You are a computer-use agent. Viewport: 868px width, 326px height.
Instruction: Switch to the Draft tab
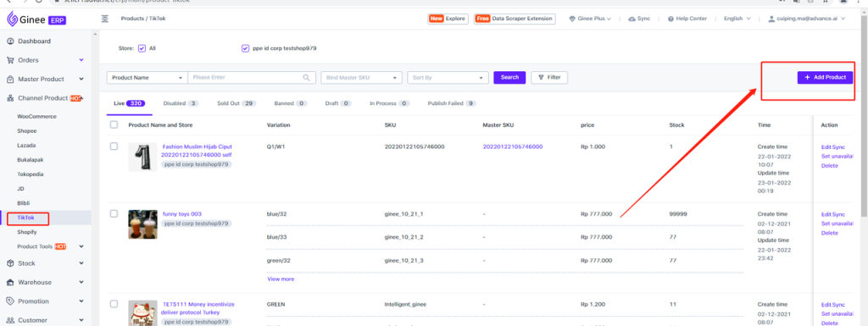point(338,103)
